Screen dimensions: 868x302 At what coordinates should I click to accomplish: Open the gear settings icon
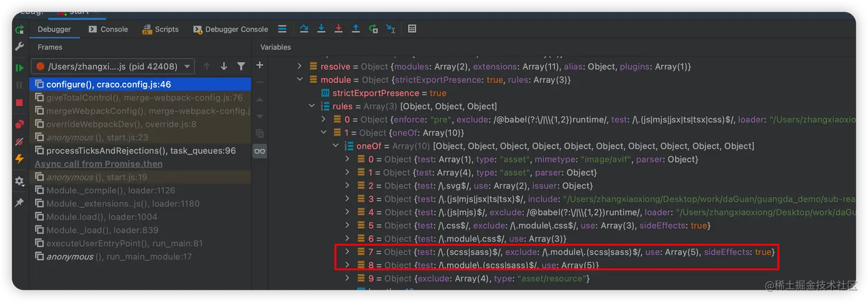(x=20, y=181)
